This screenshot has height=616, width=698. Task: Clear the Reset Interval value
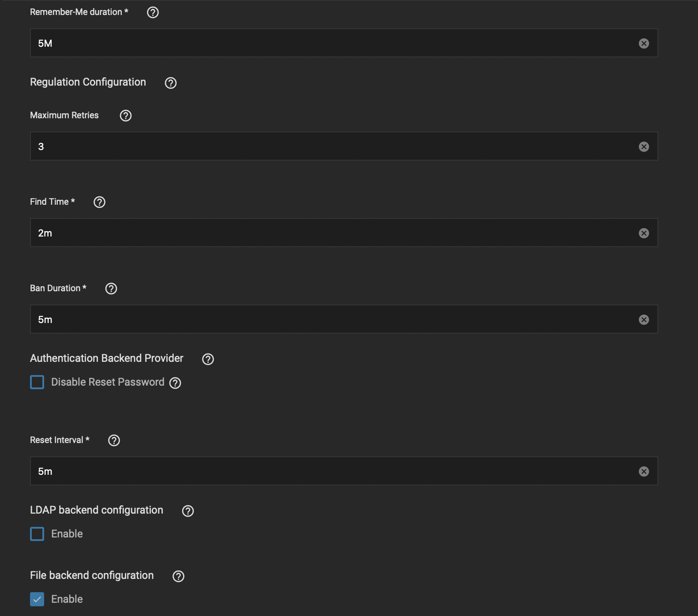[643, 471]
